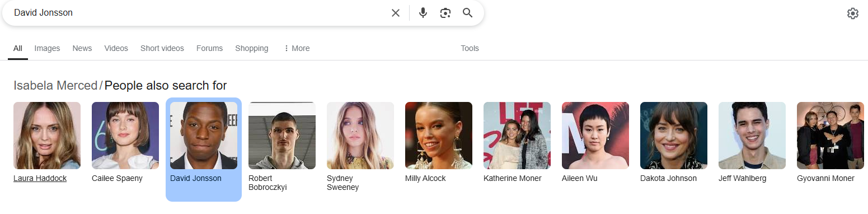Expand the More search filters menu
868x214 pixels.
coord(297,48)
